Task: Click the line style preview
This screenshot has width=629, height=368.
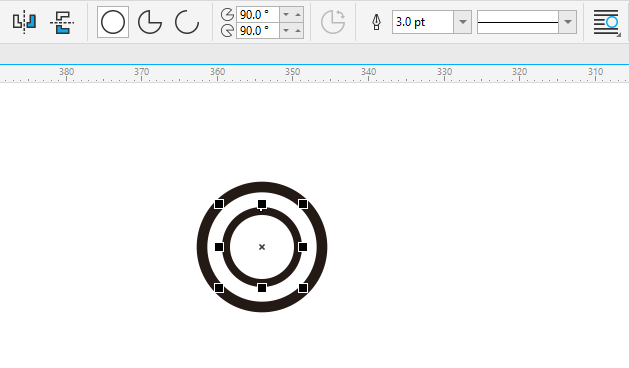Action: pos(518,22)
